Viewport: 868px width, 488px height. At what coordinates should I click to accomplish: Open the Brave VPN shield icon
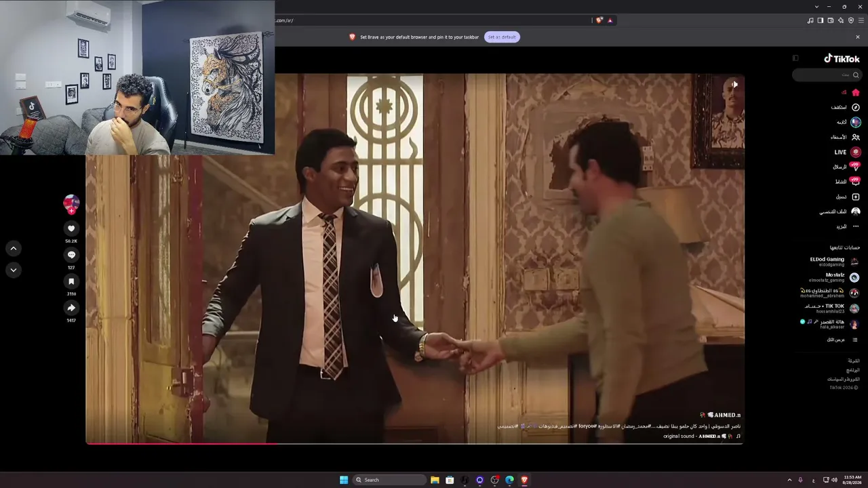point(851,20)
